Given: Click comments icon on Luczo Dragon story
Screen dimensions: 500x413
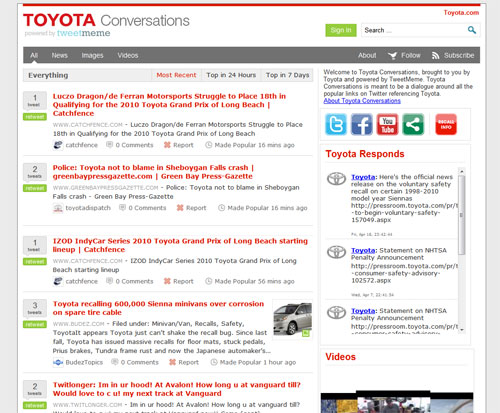Looking at the screenshot, I should click(x=109, y=145).
